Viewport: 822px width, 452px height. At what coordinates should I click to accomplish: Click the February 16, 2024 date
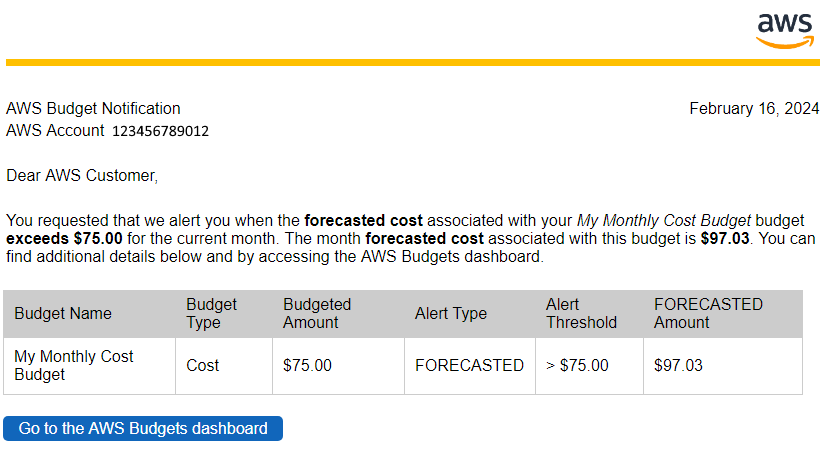[754, 109]
